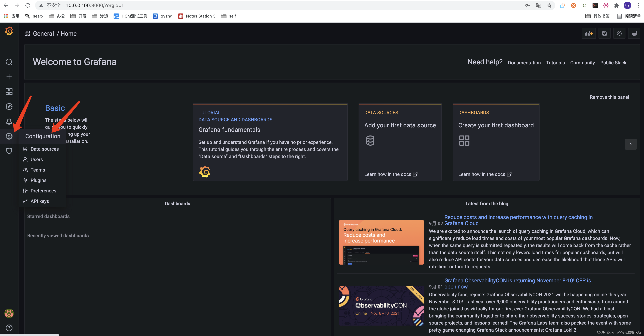644x336 pixels.
Task: Click the Home breadcrumb title
Action: click(x=69, y=34)
